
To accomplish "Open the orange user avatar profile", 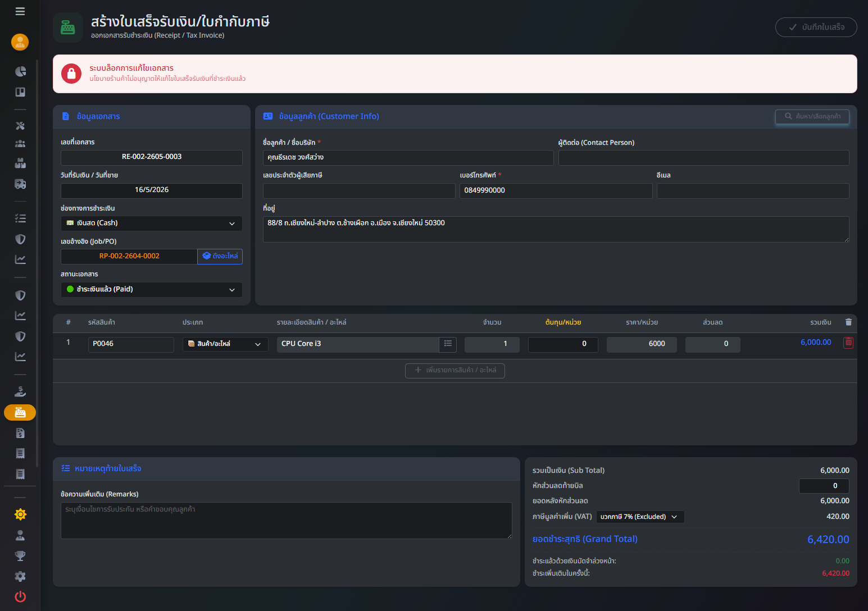I will point(20,42).
